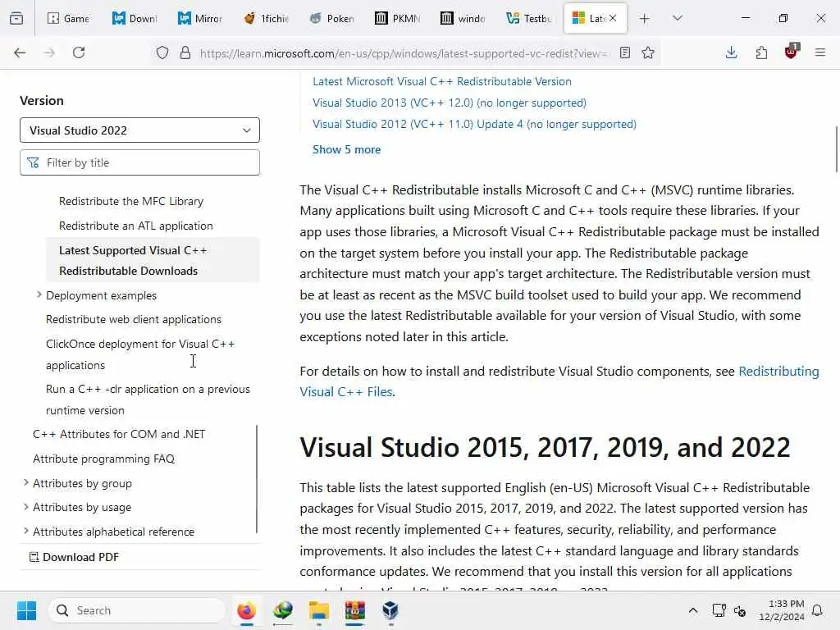840x630 pixels.
Task: Reload the current page
Action: coord(79,52)
